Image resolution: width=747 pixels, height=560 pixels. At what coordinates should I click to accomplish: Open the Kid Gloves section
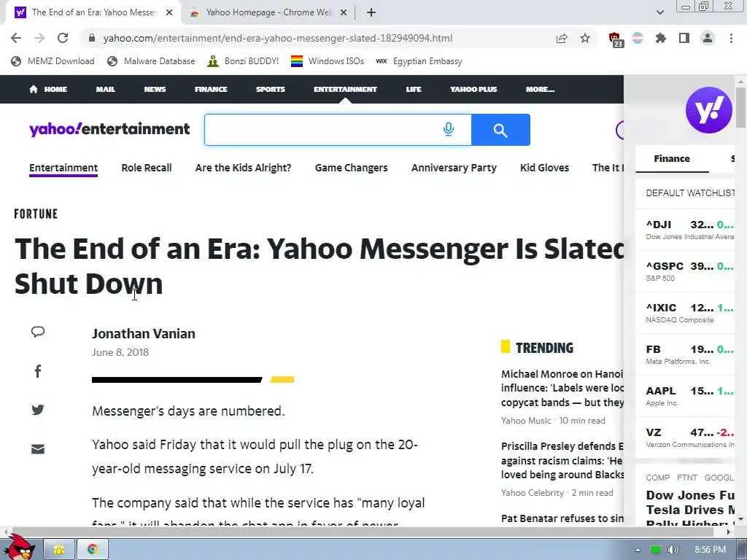pyautogui.click(x=544, y=168)
